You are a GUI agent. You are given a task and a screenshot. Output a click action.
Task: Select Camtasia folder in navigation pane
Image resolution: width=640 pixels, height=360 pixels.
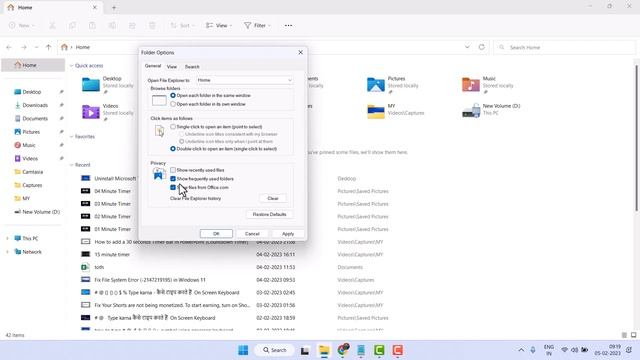pyautogui.click(x=33, y=172)
